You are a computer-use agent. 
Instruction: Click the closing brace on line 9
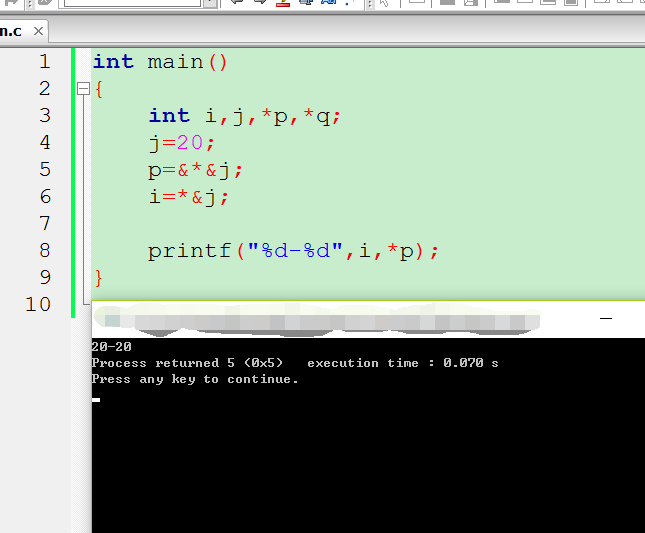(x=98, y=278)
